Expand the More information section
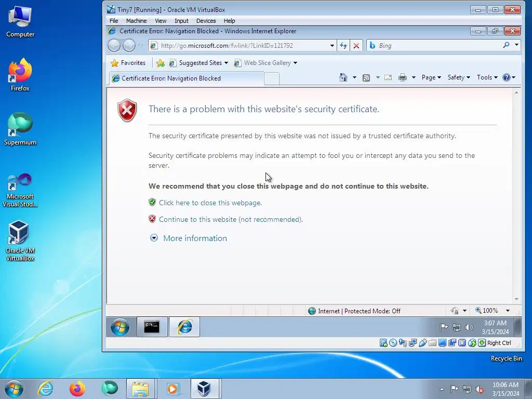Screen dimensions: 532x399 click(189, 238)
